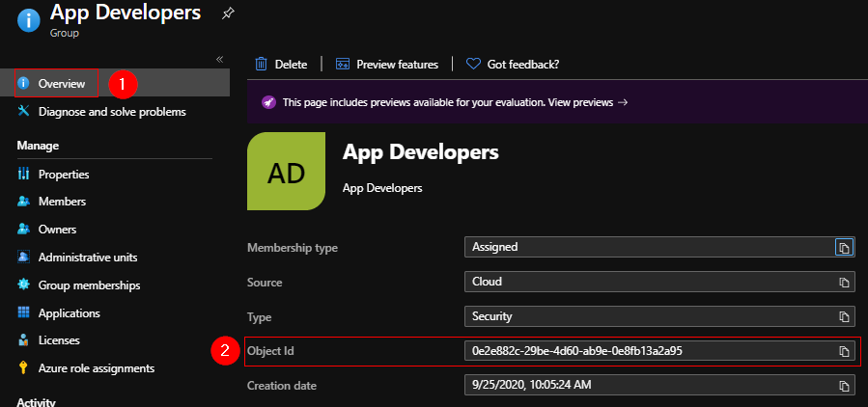Copy the Membership type value

(844, 247)
